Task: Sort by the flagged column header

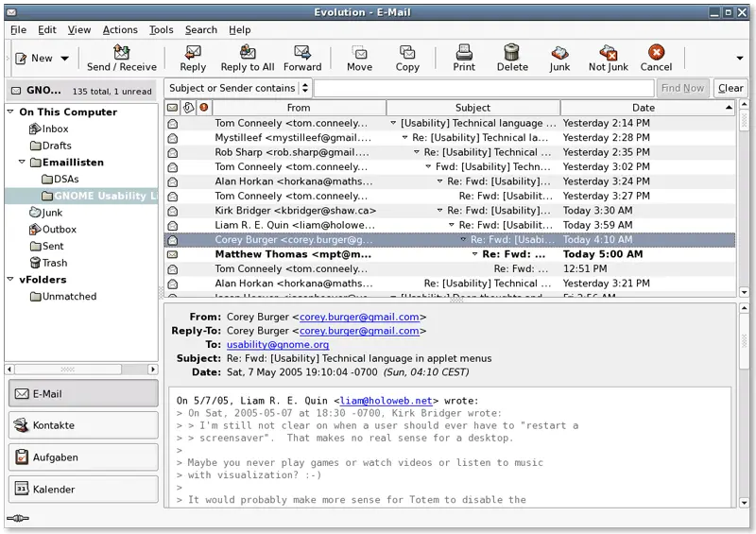Action: (x=204, y=108)
